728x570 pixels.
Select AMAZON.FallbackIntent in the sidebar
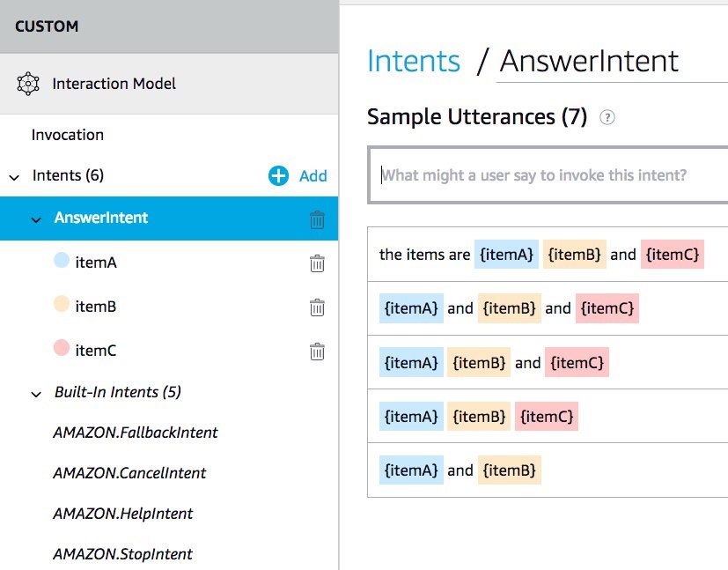pyautogui.click(x=135, y=433)
